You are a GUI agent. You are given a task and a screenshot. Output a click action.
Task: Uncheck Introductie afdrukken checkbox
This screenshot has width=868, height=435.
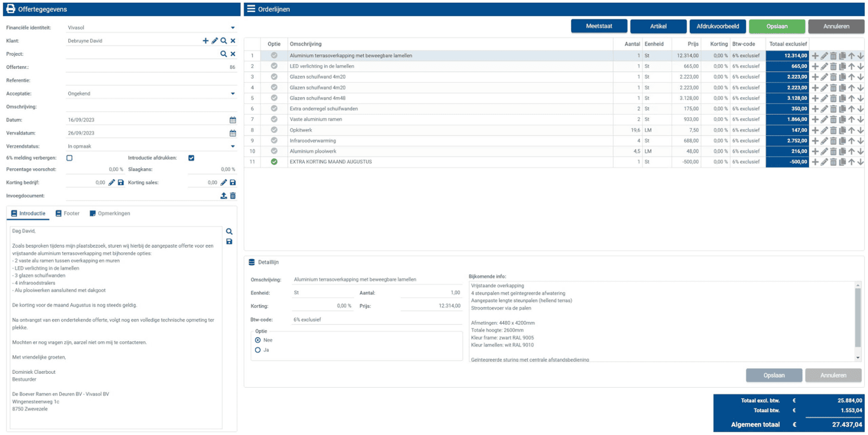tap(192, 158)
